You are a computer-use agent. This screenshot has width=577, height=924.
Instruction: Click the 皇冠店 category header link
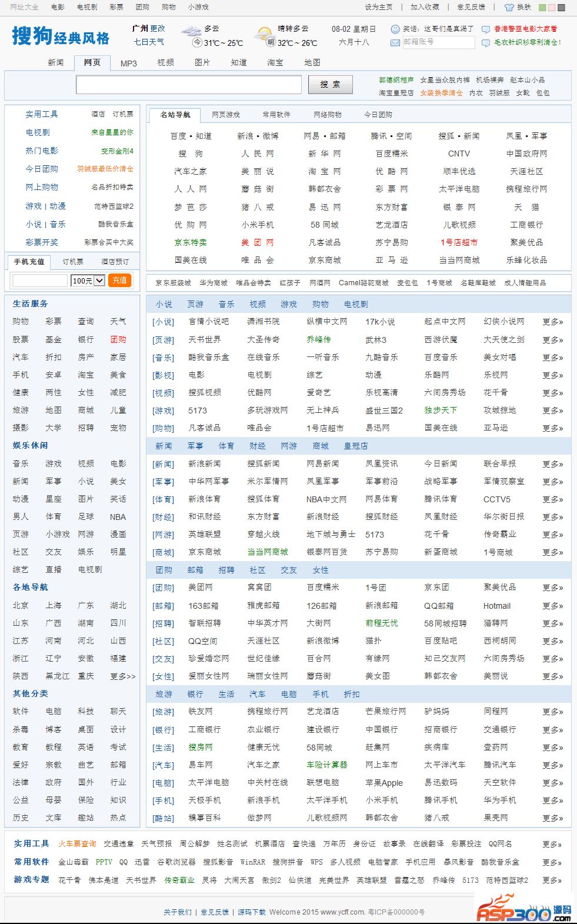[356, 446]
